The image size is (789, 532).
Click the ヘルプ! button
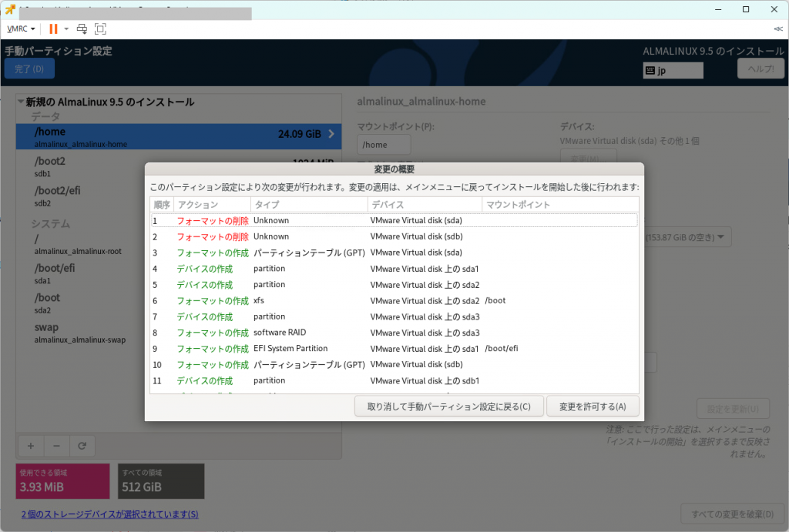pos(760,69)
